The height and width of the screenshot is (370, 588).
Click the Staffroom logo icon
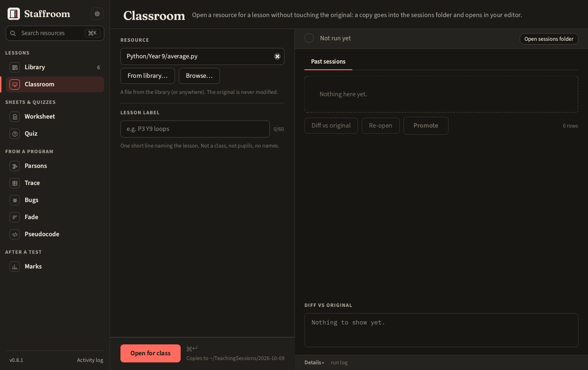coord(14,14)
